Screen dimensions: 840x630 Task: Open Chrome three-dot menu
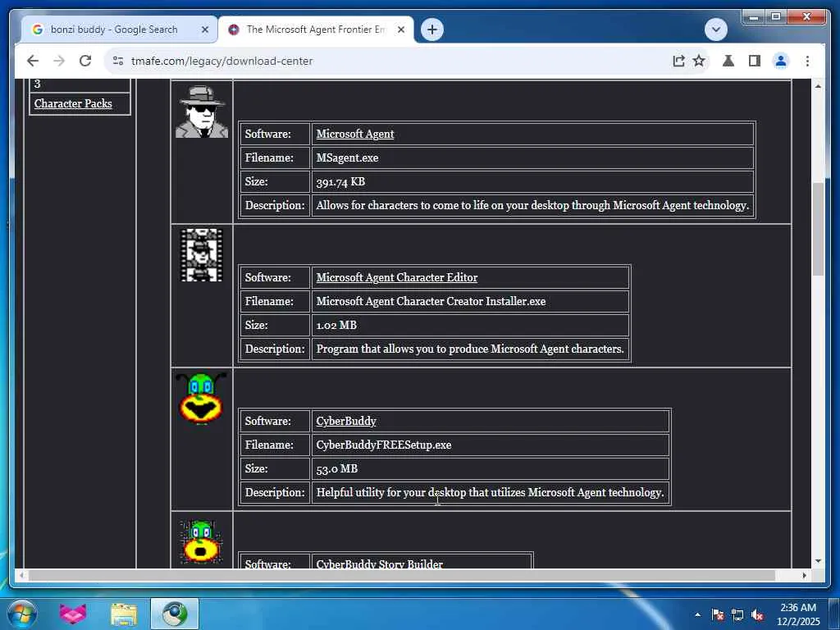[807, 61]
